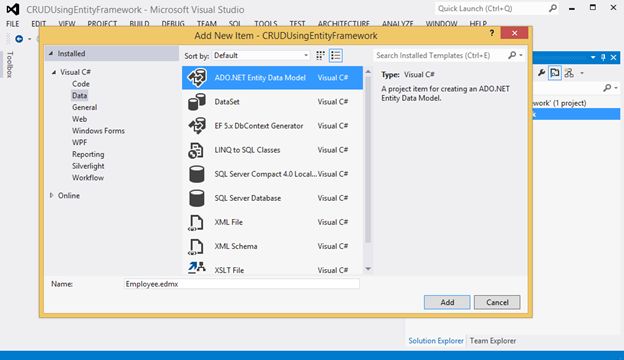Select the General category
Screen dimensions: 624x360
[x=84, y=107]
